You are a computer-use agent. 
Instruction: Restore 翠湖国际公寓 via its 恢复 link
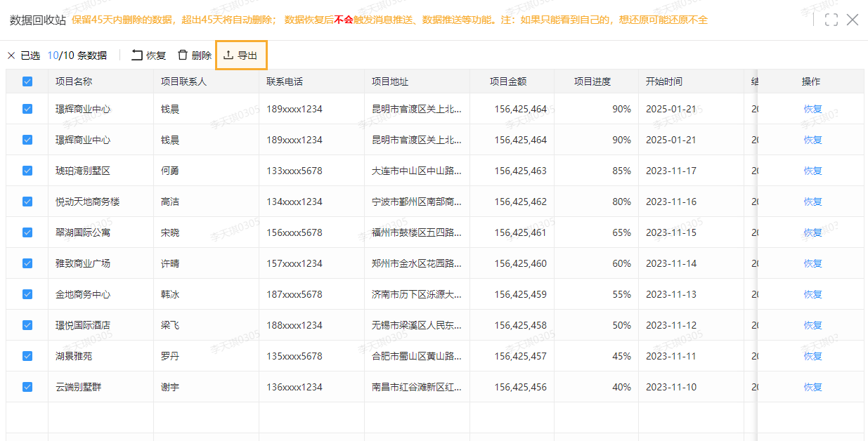(812, 232)
